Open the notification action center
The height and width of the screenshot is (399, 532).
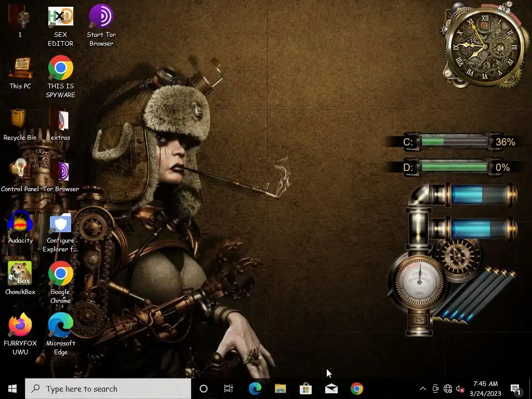516,390
